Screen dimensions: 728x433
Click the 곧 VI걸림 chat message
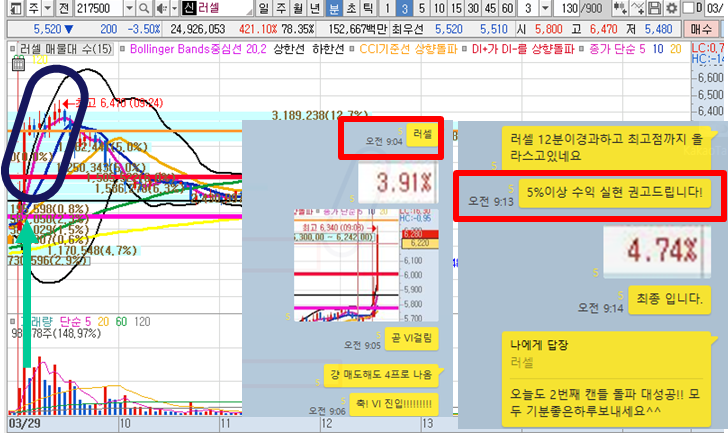pyautogui.click(x=411, y=338)
